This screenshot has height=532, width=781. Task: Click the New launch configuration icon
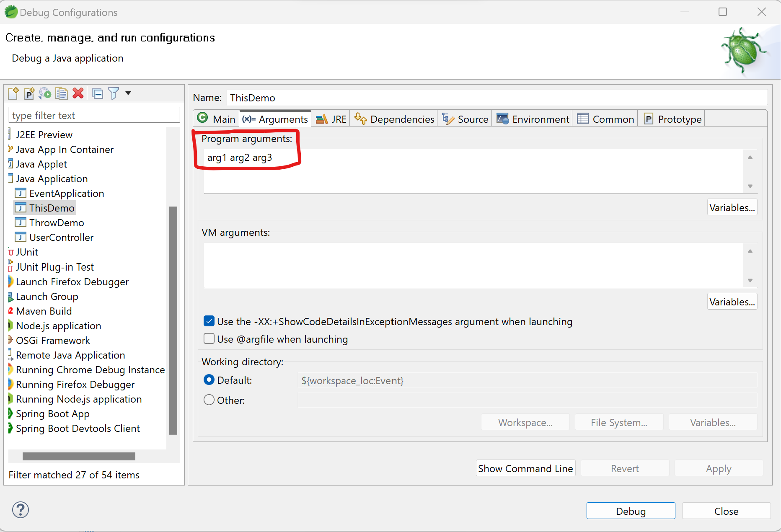point(13,93)
